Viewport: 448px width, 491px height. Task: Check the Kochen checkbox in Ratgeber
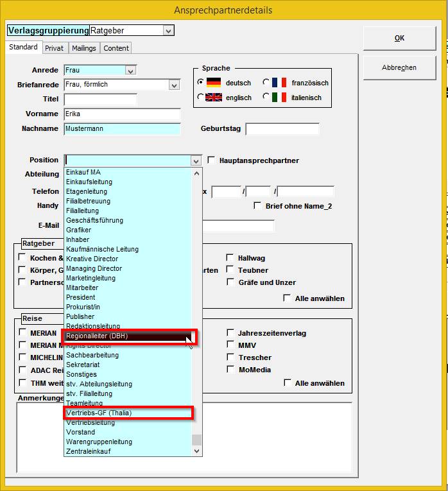[x=22, y=257]
